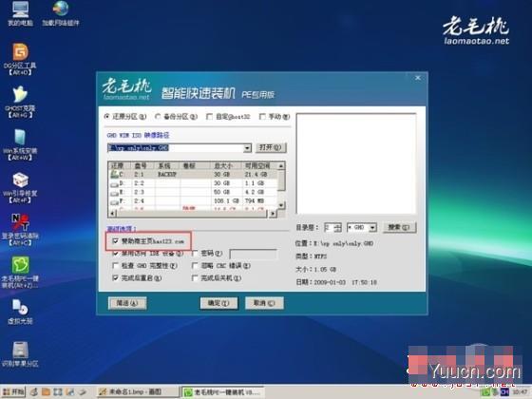Click the password input field beside 密码
Image resolution: width=532 pixels, height=399 pixels.
[x=254, y=254]
